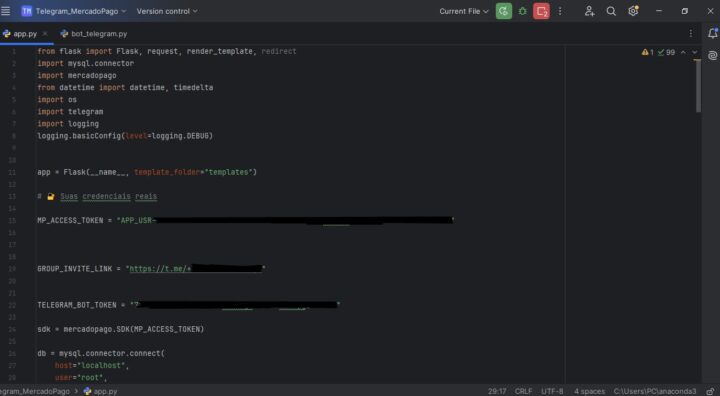Viewport: 720px width, 396px height.
Task: Change 4 spaces indent setting
Action: click(589, 391)
